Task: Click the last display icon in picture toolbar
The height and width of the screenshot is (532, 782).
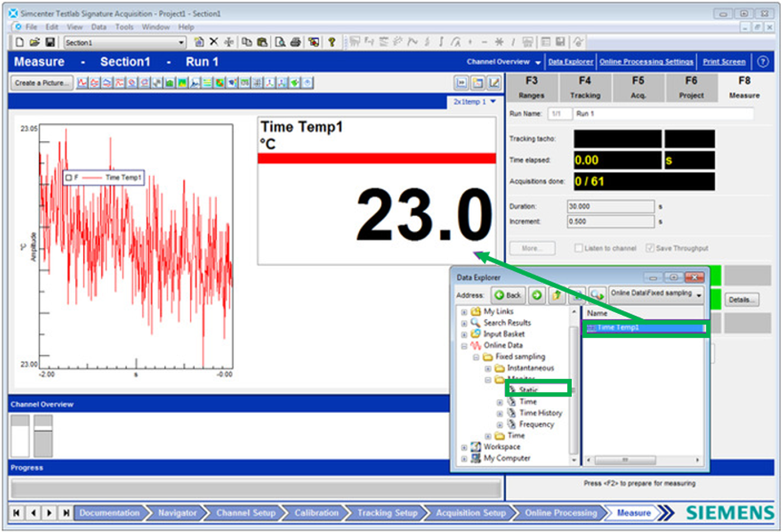Action: (x=309, y=83)
